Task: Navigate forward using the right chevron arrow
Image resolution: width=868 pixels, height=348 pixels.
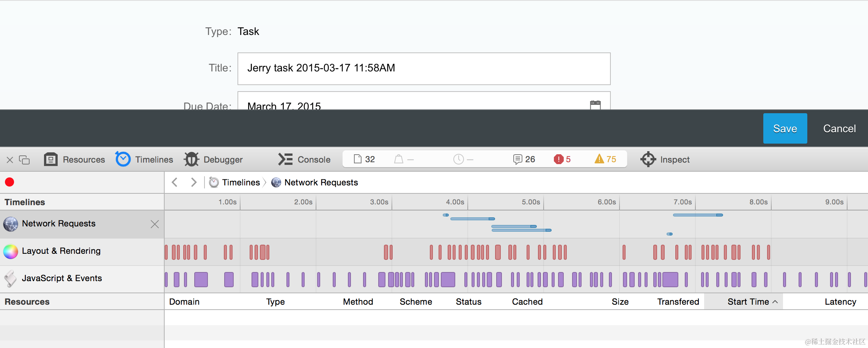Action: (x=193, y=182)
